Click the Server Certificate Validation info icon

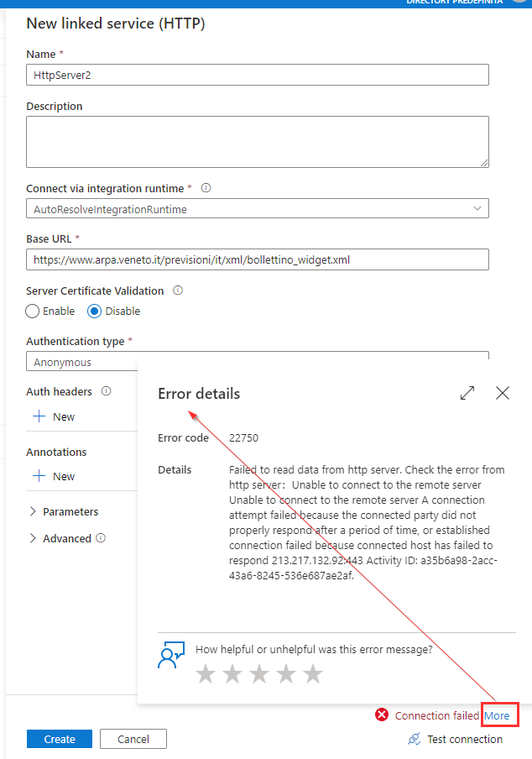(178, 291)
